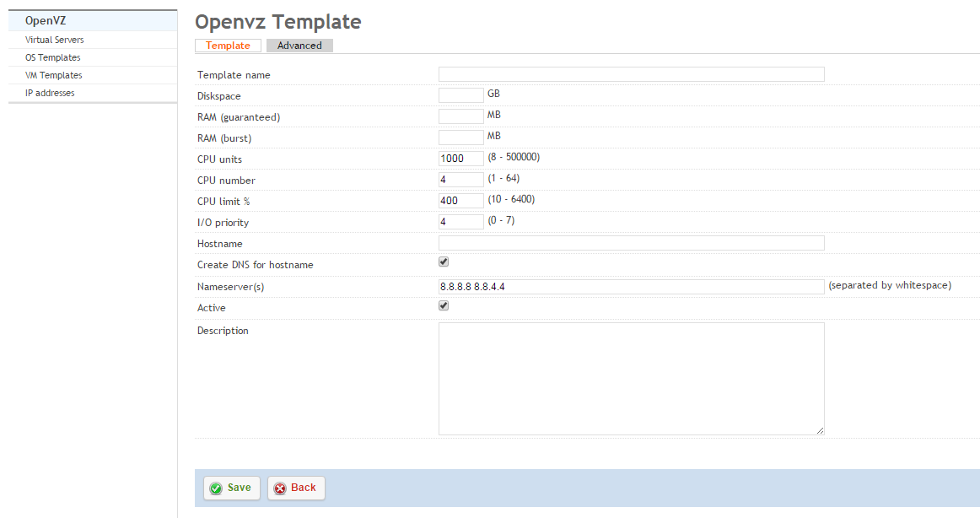
Task: Click the Hostname label
Action: coord(220,245)
